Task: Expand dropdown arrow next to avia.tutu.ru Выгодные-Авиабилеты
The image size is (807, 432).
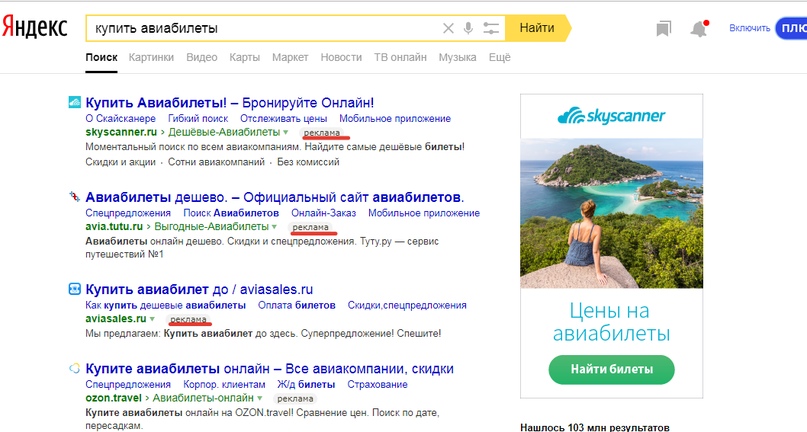Action: click(x=274, y=227)
